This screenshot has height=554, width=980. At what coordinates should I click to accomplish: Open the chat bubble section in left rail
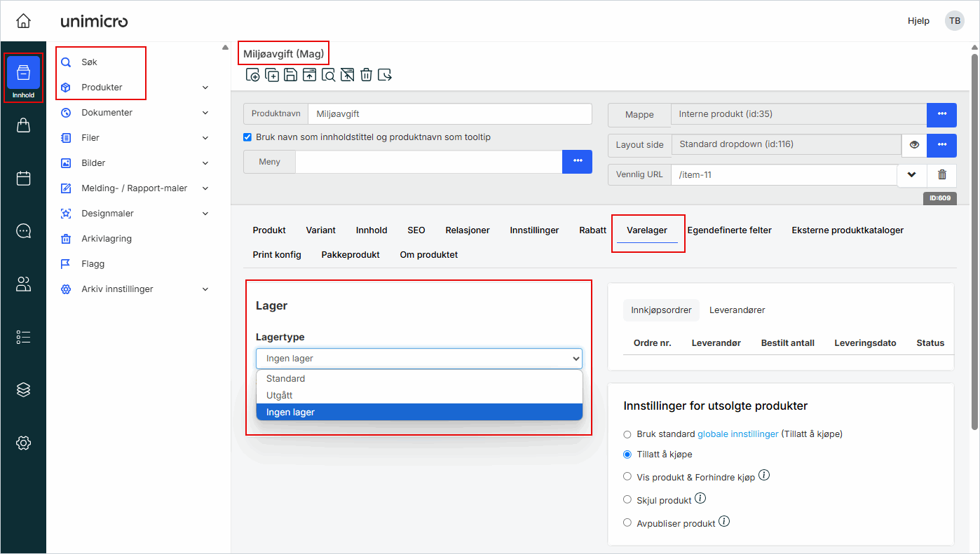(23, 231)
